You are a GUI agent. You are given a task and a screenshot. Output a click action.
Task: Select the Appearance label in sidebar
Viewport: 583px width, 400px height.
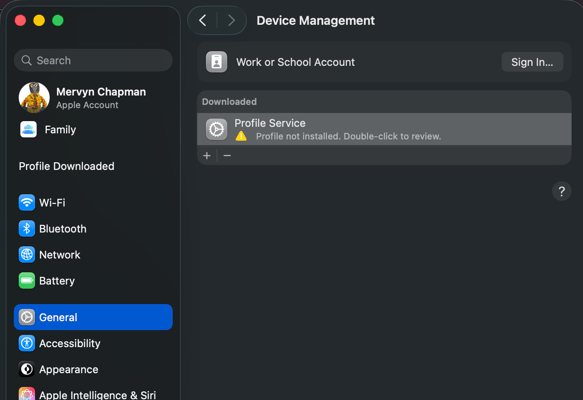(x=68, y=370)
